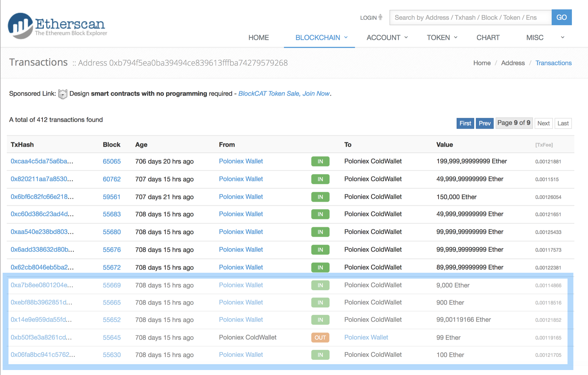
Task: Open block 55652
Action: coord(112,320)
